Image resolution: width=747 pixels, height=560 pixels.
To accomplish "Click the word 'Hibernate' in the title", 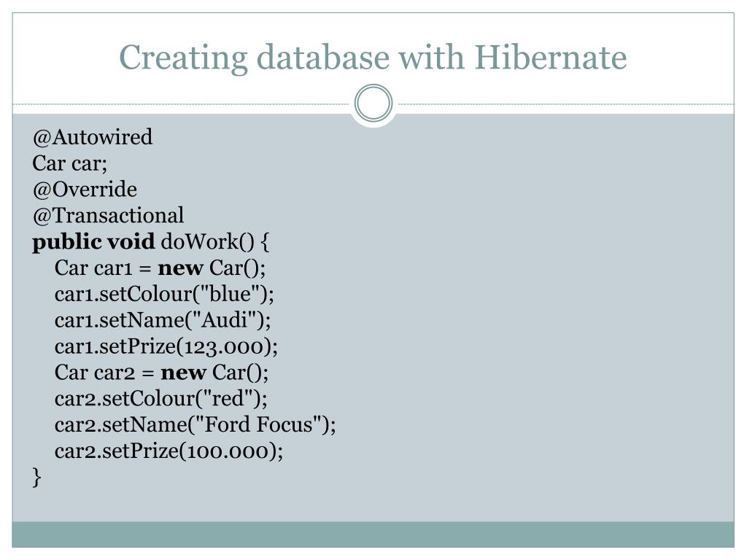I will (551, 58).
